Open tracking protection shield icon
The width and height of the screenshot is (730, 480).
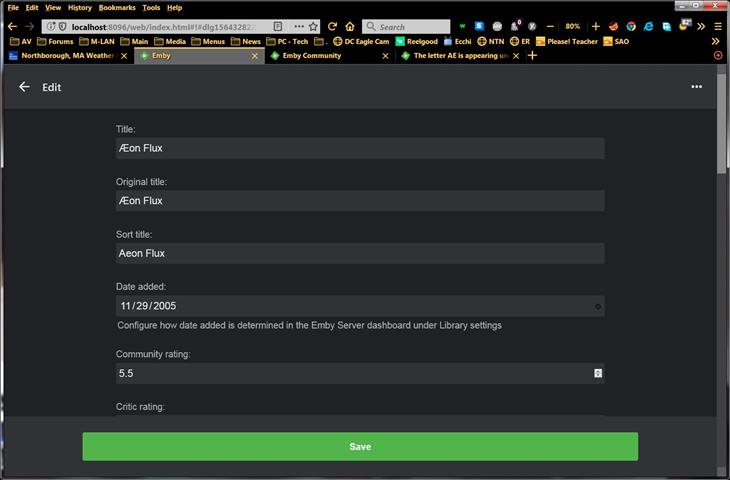pos(62,27)
